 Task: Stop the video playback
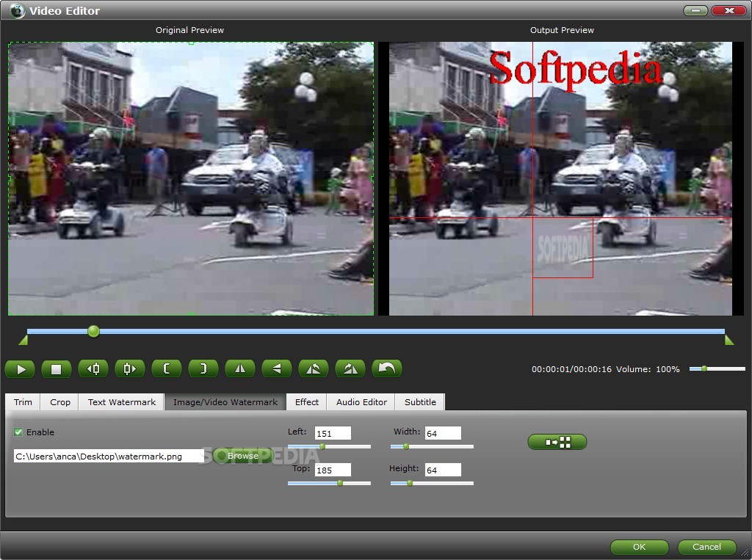click(56, 368)
